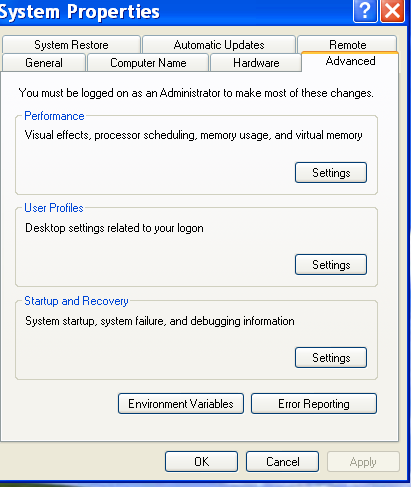Open Error Reporting options
The height and width of the screenshot is (487, 411).
tap(314, 404)
